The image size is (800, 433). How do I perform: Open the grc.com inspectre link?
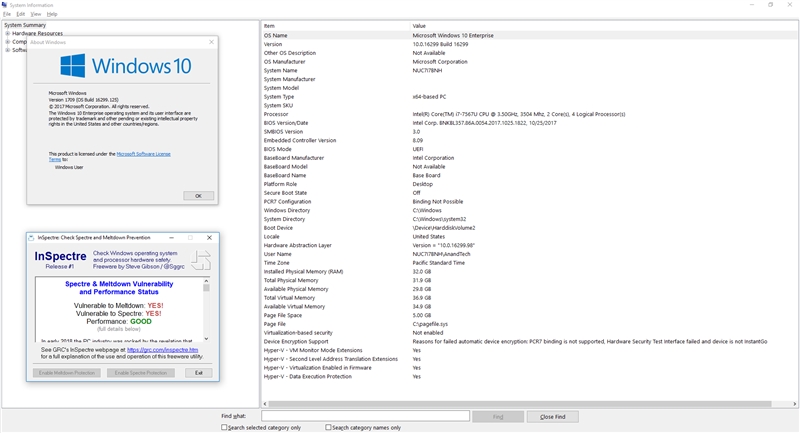162,350
